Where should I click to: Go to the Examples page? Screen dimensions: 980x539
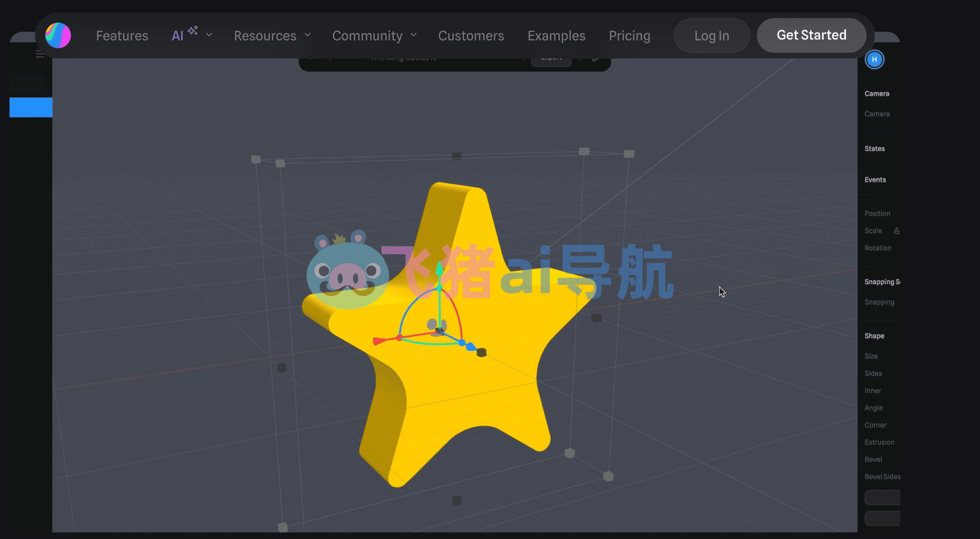point(556,36)
